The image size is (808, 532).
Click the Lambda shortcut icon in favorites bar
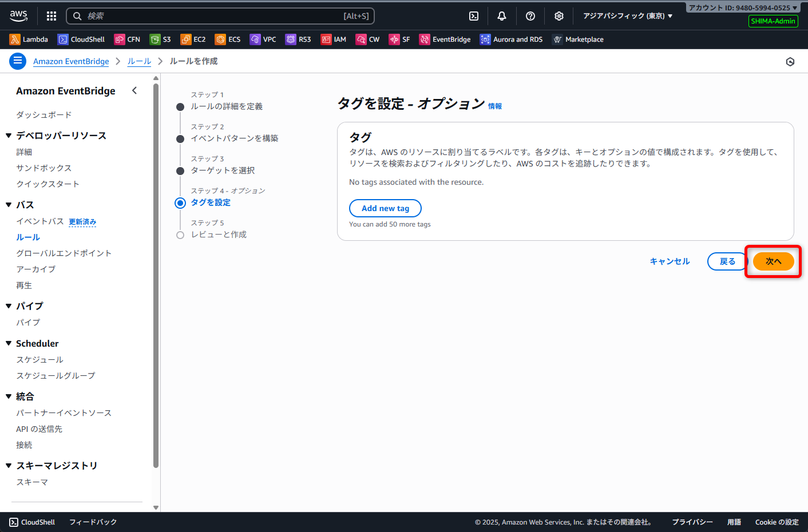15,39
